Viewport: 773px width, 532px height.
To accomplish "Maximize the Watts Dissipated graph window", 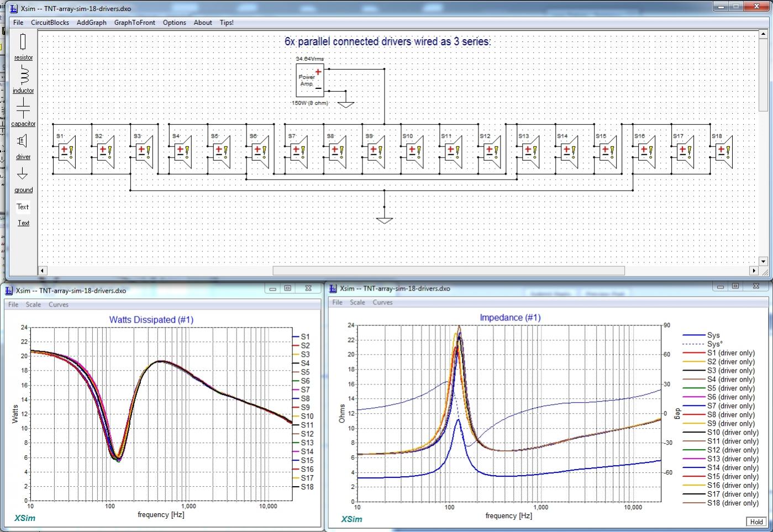I will click(x=288, y=288).
